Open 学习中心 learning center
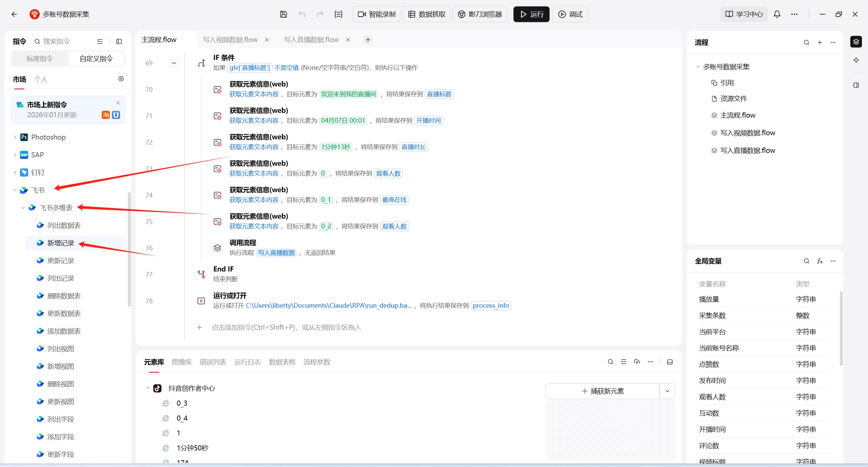868x467 pixels. pyautogui.click(x=743, y=14)
